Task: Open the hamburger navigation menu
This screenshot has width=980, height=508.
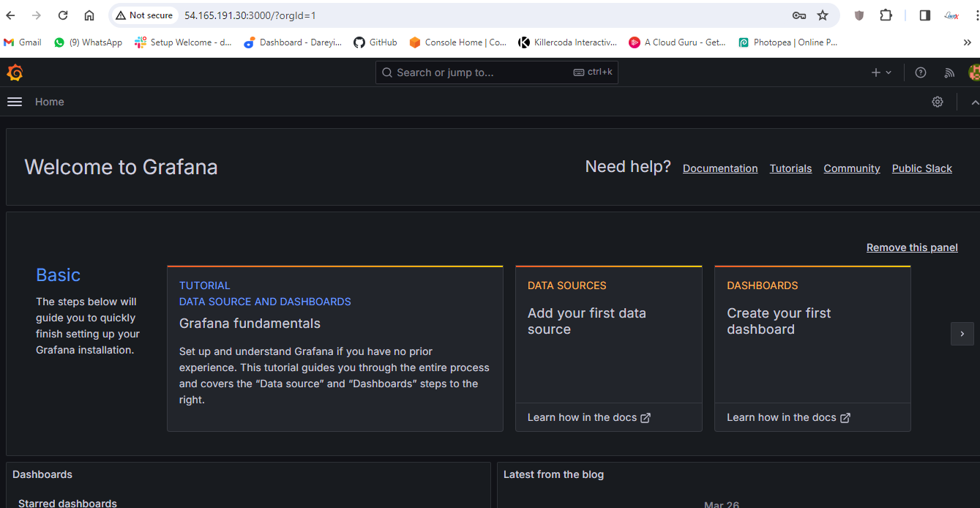Action: 15,102
